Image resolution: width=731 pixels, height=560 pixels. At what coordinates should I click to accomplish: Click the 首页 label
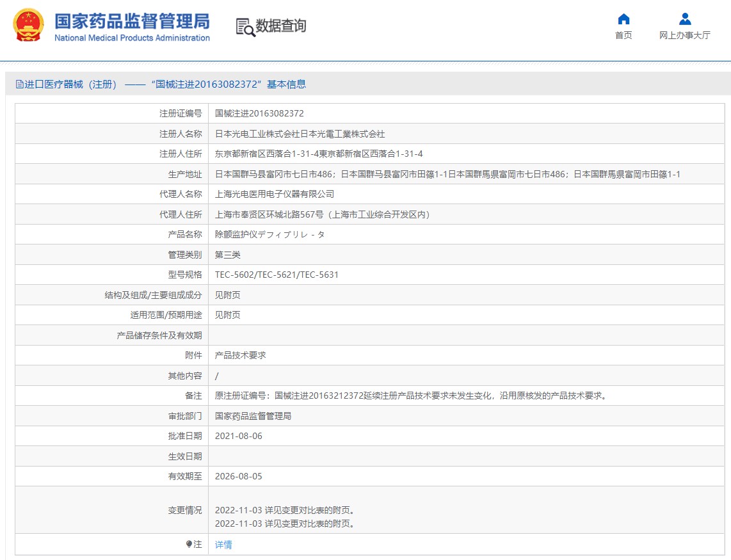(623, 35)
